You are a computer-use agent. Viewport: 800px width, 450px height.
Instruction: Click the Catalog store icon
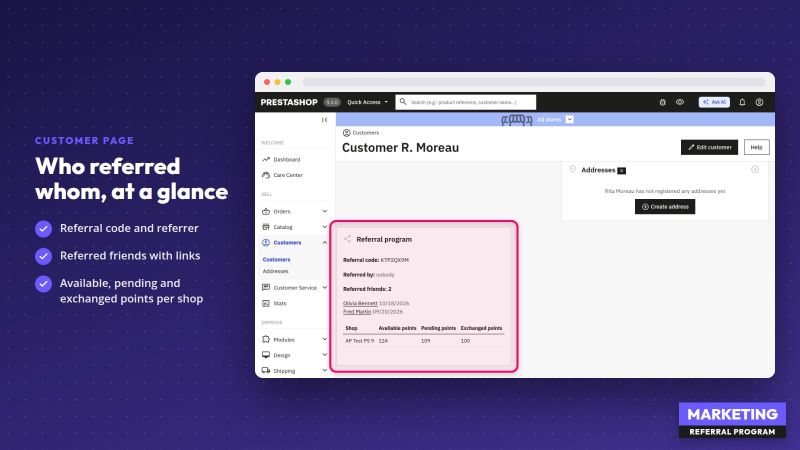266,227
